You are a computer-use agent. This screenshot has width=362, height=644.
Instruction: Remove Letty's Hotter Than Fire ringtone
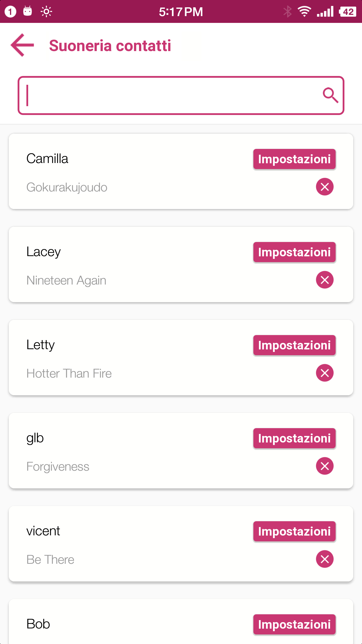[x=325, y=373]
